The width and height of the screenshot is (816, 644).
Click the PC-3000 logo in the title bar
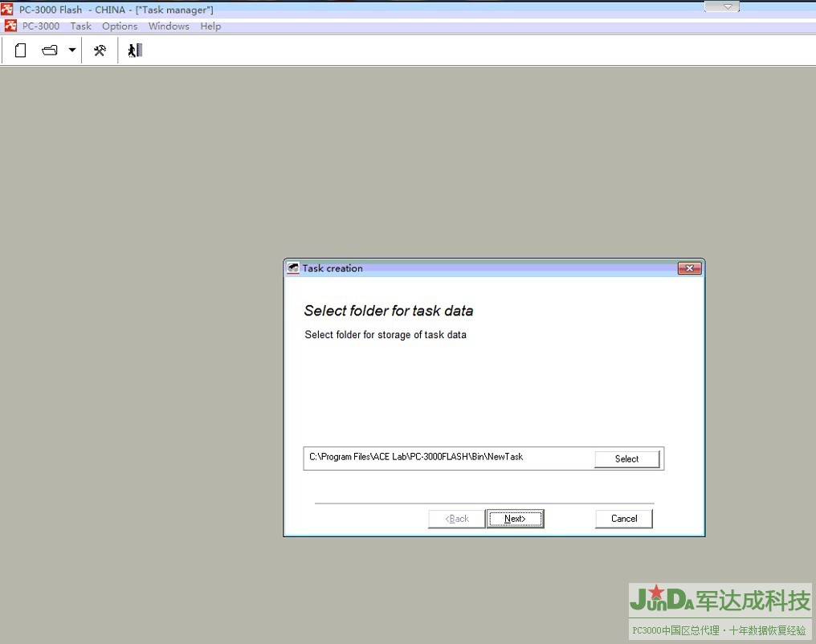point(7,10)
